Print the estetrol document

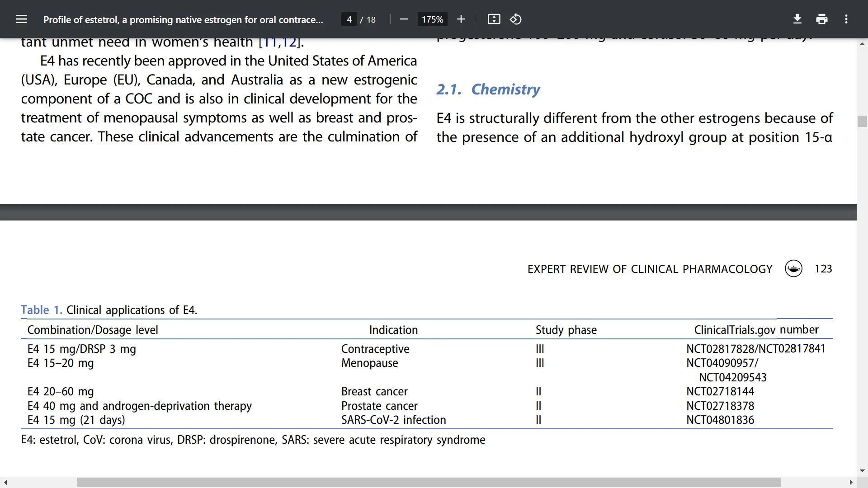[x=821, y=19]
